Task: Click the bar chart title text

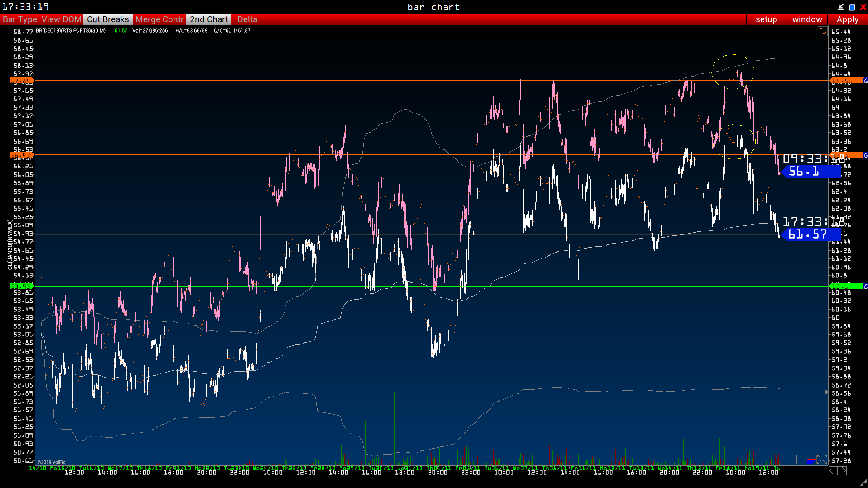Action: 434,7
